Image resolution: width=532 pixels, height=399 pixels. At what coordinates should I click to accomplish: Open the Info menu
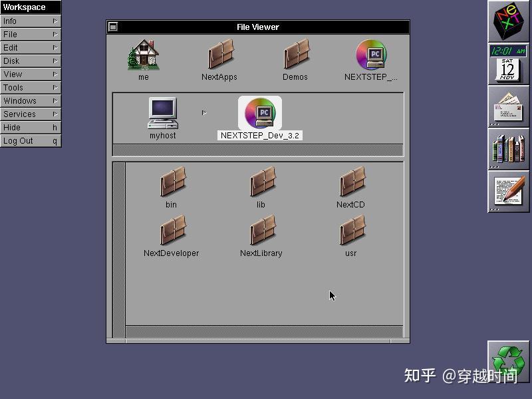click(31, 21)
